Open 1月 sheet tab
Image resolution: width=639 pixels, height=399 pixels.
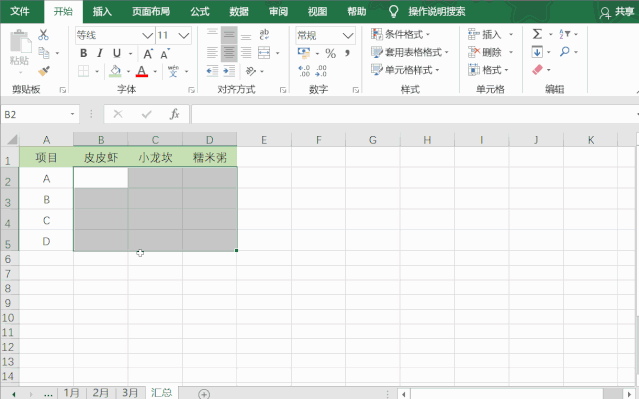[71, 392]
